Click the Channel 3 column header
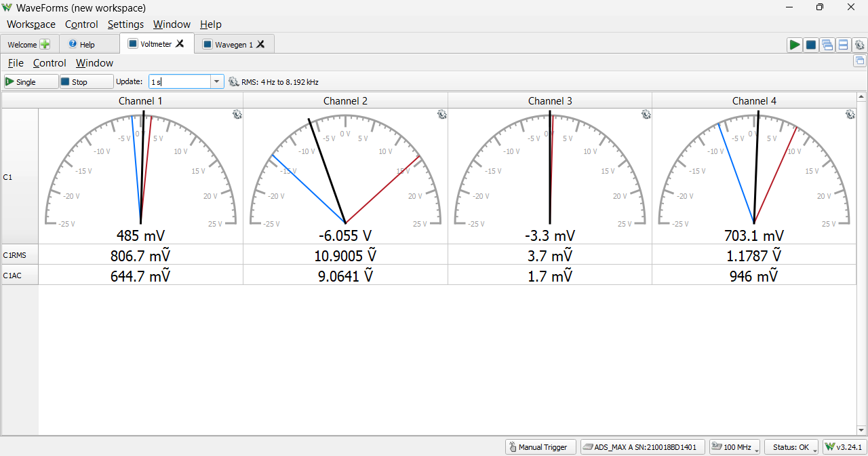 coord(550,100)
